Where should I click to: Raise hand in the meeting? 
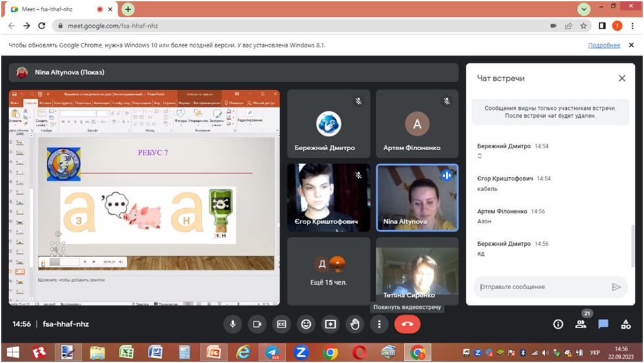[x=355, y=324]
